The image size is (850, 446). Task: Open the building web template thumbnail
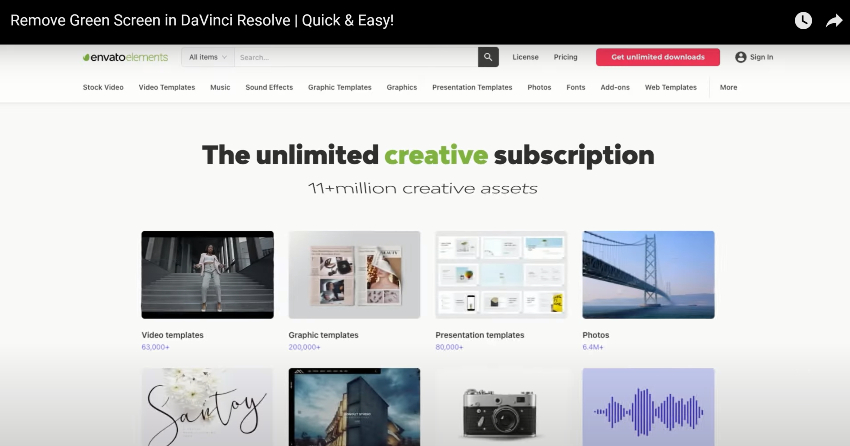coord(354,407)
